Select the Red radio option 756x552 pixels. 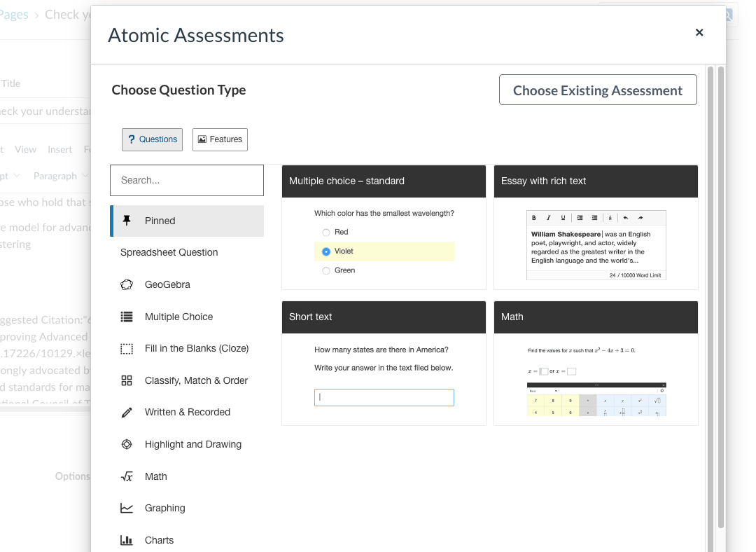tap(326, 233)
